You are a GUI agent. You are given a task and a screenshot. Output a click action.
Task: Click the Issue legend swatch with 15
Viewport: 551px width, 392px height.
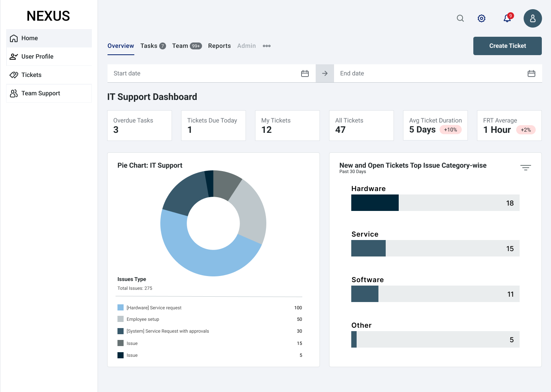(121, 343)
